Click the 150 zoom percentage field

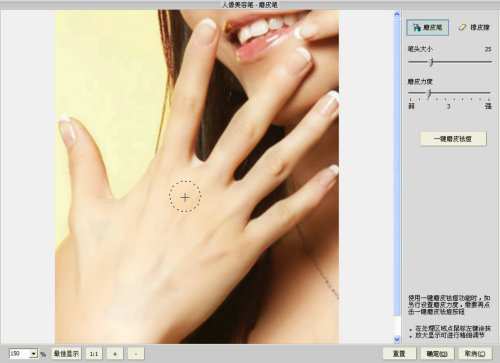[20, 354]
